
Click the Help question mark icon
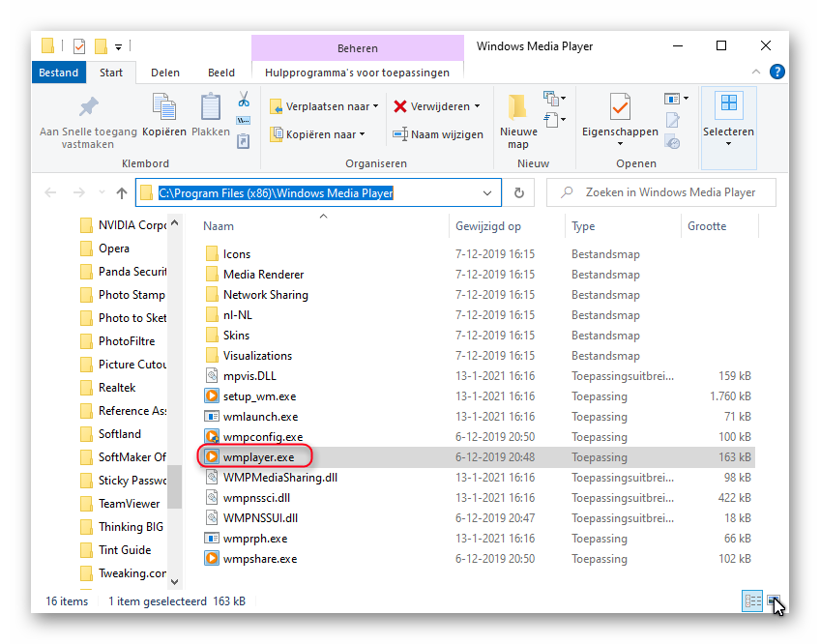pos(777,72)
